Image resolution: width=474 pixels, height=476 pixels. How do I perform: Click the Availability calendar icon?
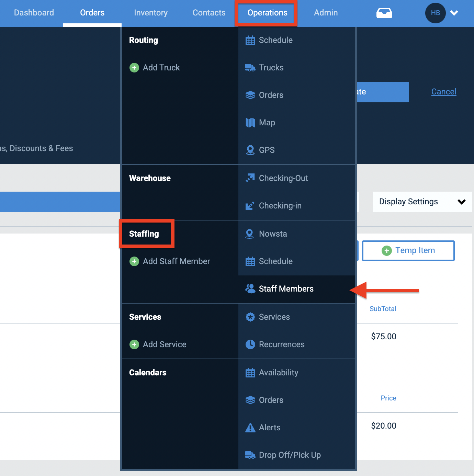pos(250,373)
